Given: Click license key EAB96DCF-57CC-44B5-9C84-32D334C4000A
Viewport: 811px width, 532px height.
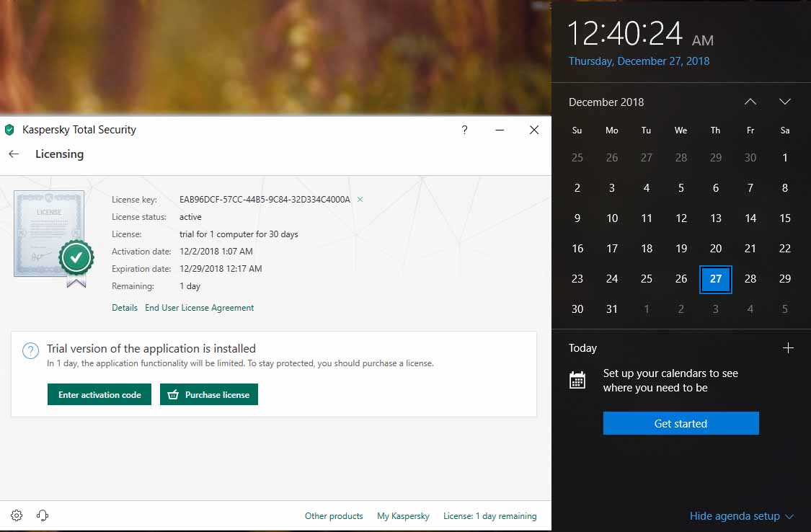Looking at the screenshot, I should pos(265,200).
